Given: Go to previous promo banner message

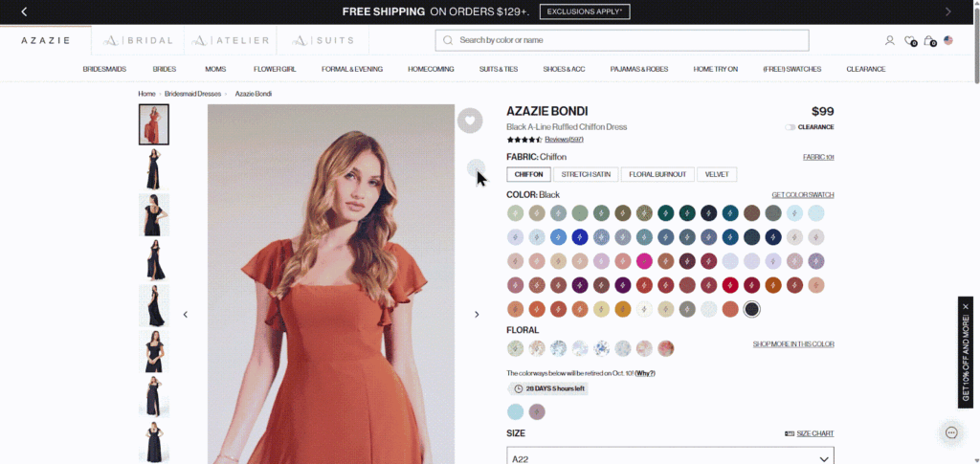Looking at the screenshot, I should pyautogui.click(x=24, y=11).
